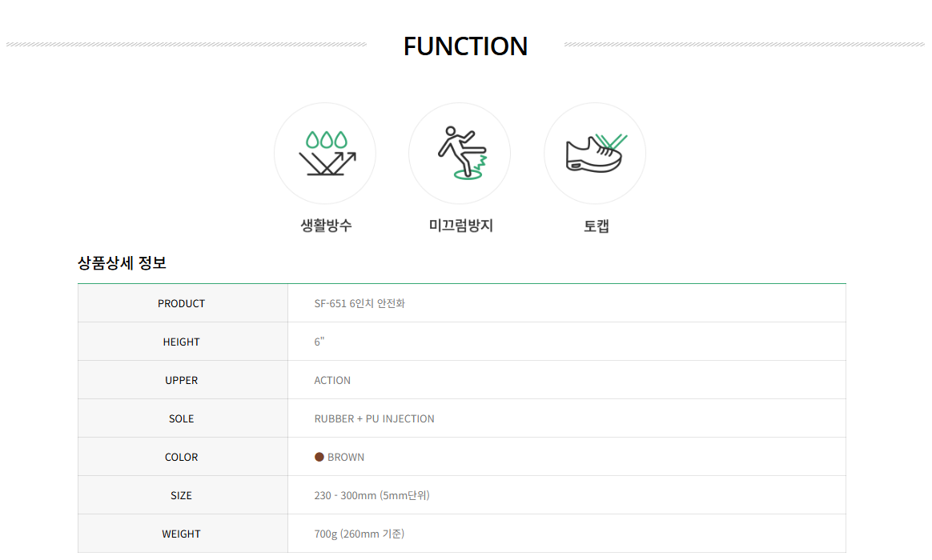Select the 토캡 label text
The height and width of the screenshot is (560, 932).
pos(597,226)
